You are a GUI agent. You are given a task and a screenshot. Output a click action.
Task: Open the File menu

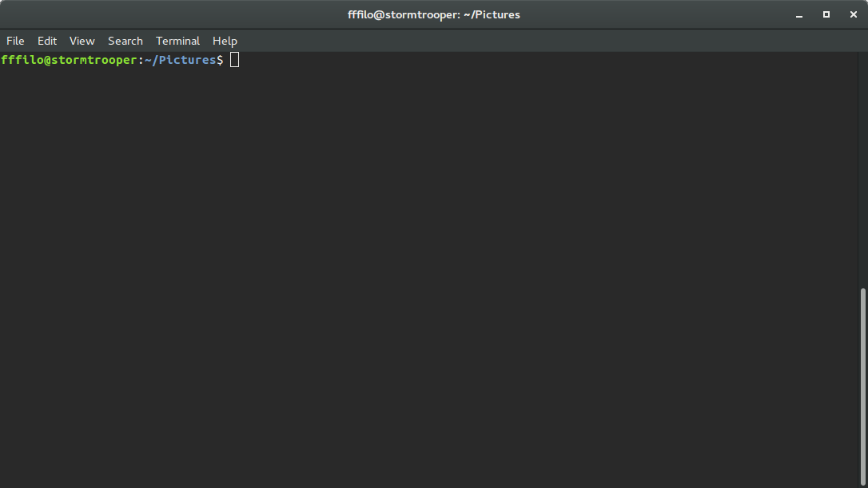pos(15,41)
